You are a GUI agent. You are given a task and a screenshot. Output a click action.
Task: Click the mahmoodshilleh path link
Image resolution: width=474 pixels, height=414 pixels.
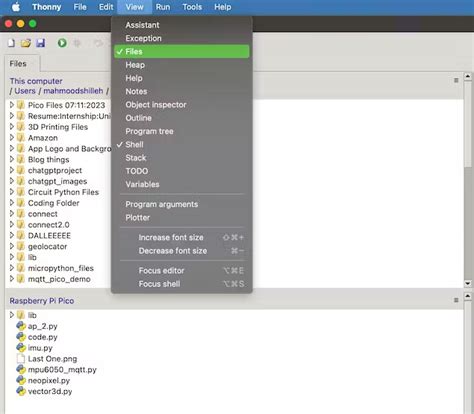pyautogui.click(x=73, y=91)
